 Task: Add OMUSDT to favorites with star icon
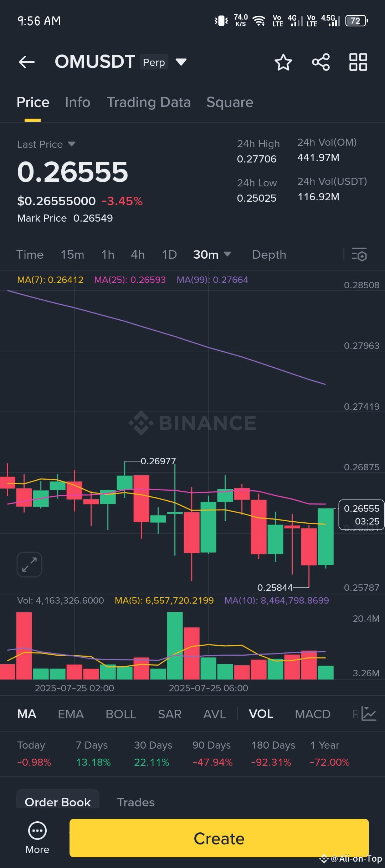pos(283,62)
